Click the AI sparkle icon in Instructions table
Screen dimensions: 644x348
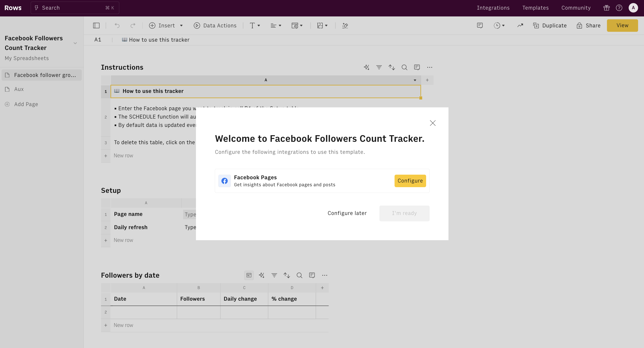366,67
